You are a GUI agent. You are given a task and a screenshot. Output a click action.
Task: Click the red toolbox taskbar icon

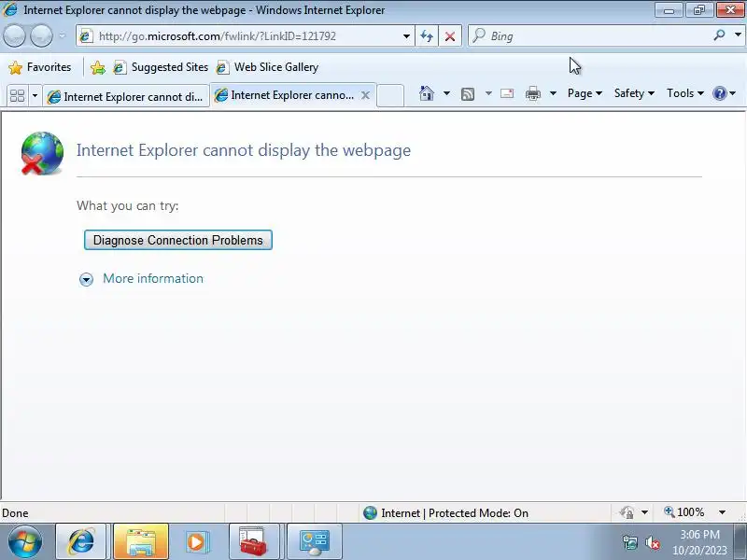click(253, 541)
